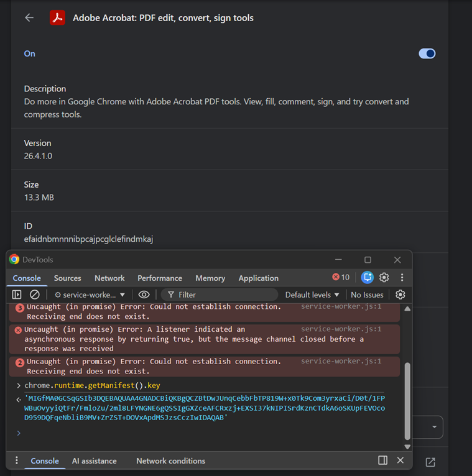Clear the console
The height and width of the screenshot is (476, 472).
(x=35, y=295)
